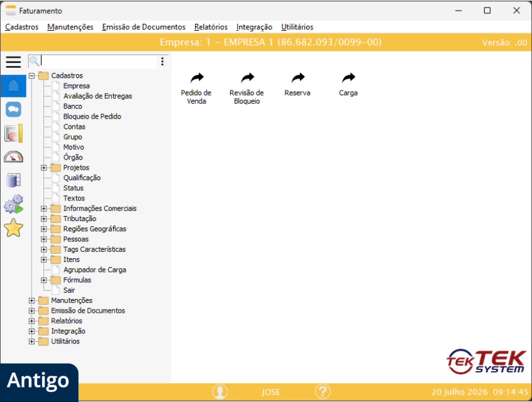Open the Carga shortcut
The height and width of the screenshot is (402, 532).
[348, 85]
